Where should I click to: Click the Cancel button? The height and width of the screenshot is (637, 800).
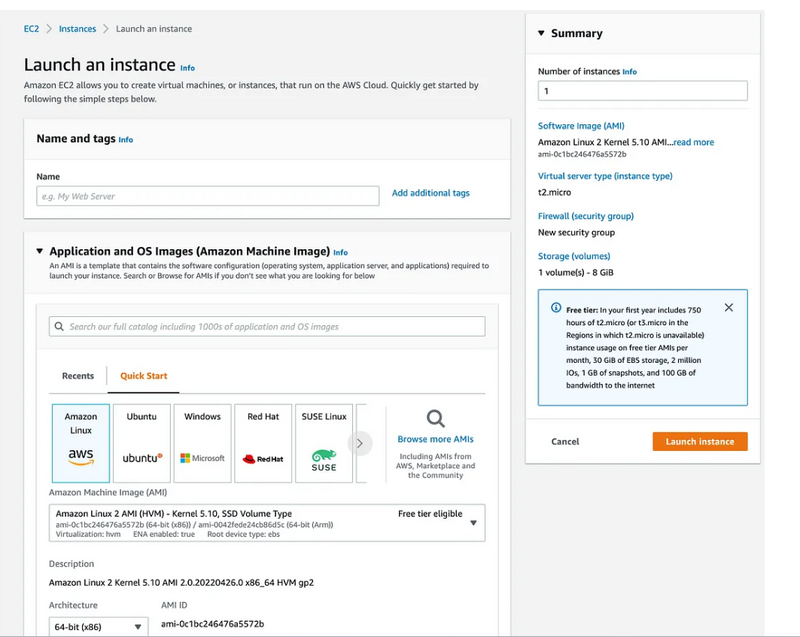[565, 441]
